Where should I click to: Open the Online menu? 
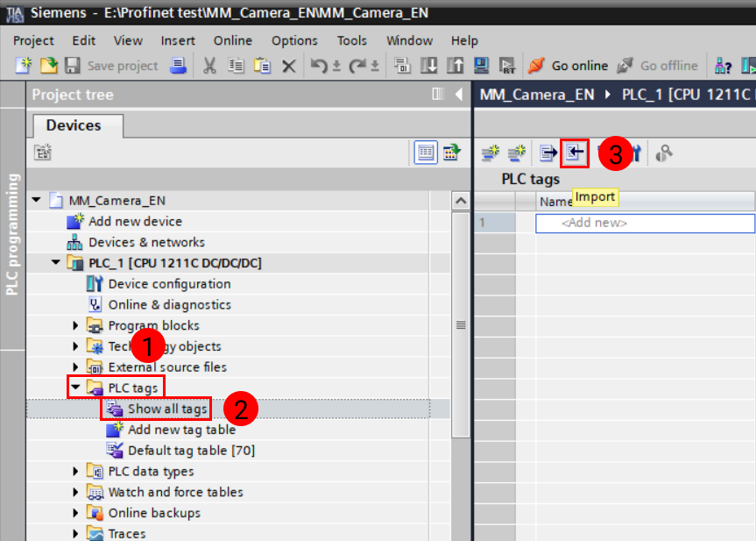pos(233,40)
